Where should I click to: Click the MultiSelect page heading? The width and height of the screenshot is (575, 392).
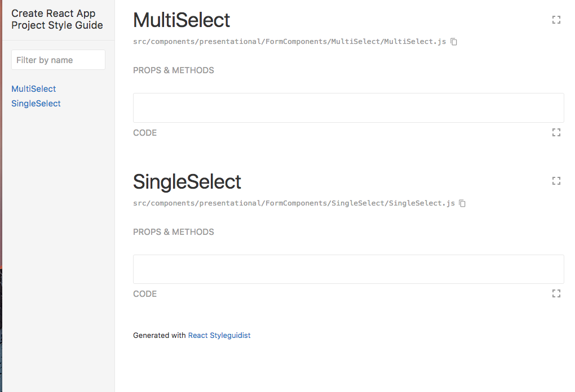point(181,20)
